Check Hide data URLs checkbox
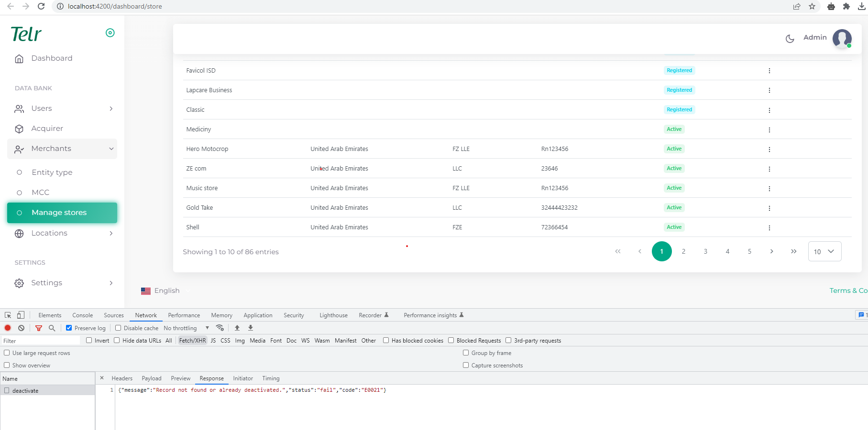This screenshot has height=430, width=868. pyautogui.click(x=117, y=340)
